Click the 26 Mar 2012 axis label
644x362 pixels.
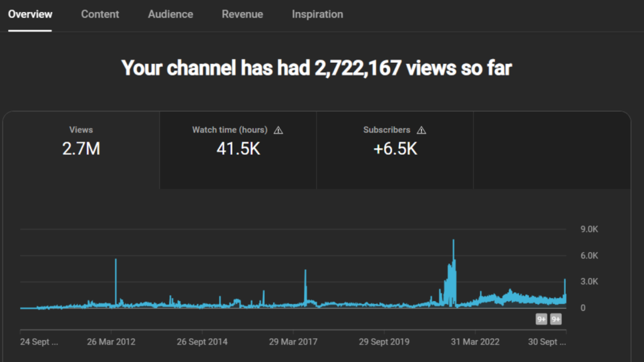111,342
